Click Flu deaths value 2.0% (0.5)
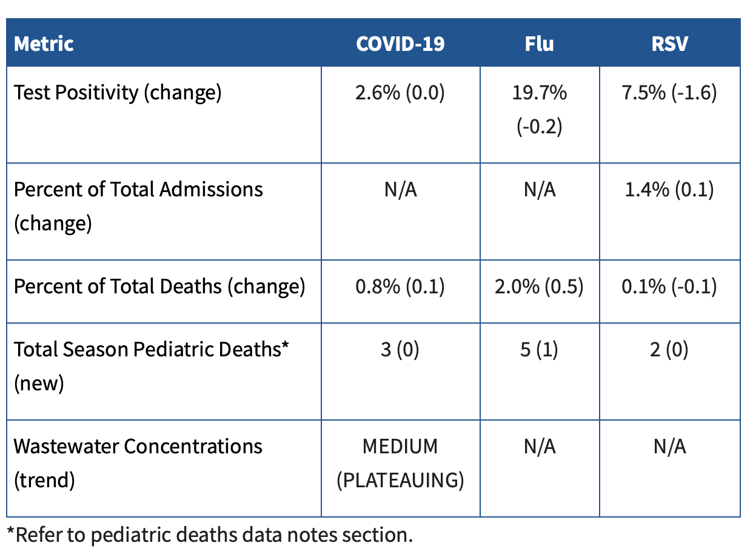 point(540,286)
